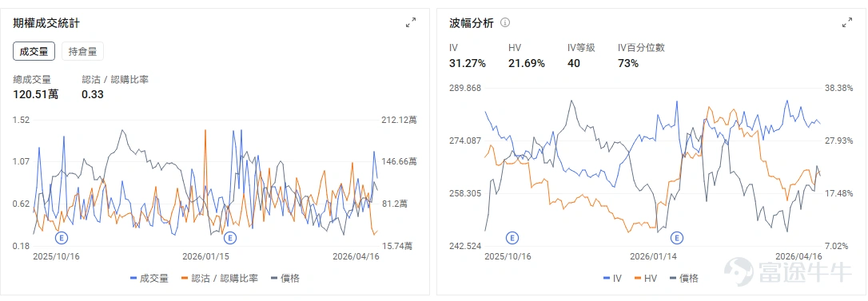This screenshot has width=868, height=301.
Task: Click the IV百分位數 stat label
Action: [x=641, y=48]
